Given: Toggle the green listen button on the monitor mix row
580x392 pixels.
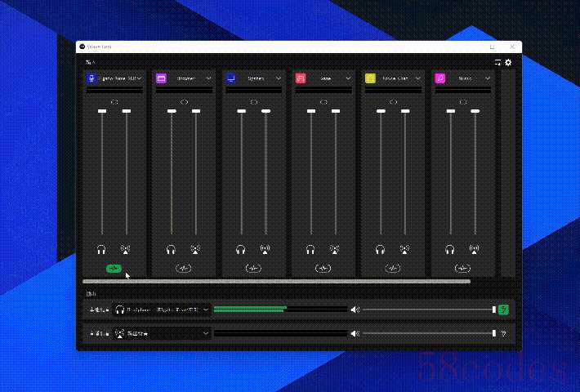Looking at the screenshot, I should (x=503, y=310).
